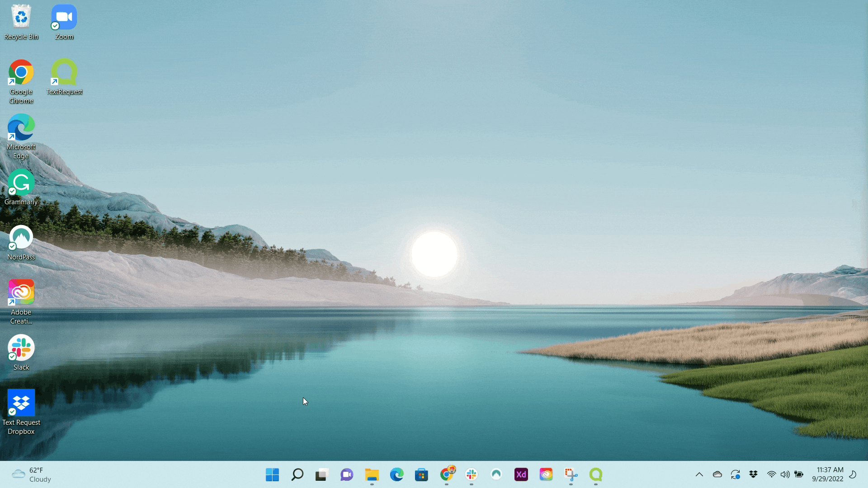Click the Snipping Tool taskbar icon

tap(571, 474)
